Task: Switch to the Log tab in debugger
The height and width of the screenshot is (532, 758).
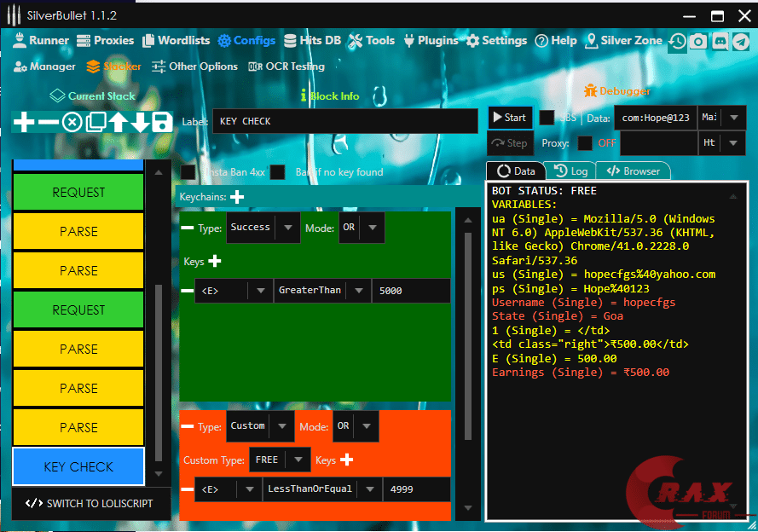Action: click(571, 171)
